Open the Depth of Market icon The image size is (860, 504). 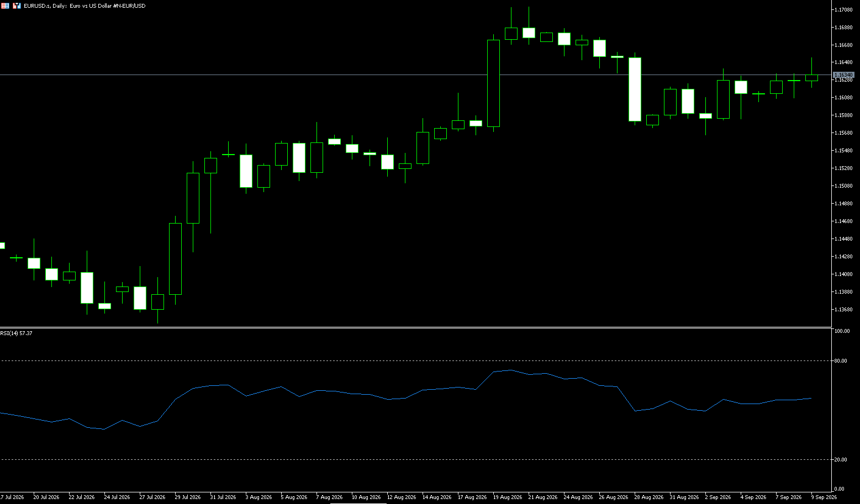(17, 6)
